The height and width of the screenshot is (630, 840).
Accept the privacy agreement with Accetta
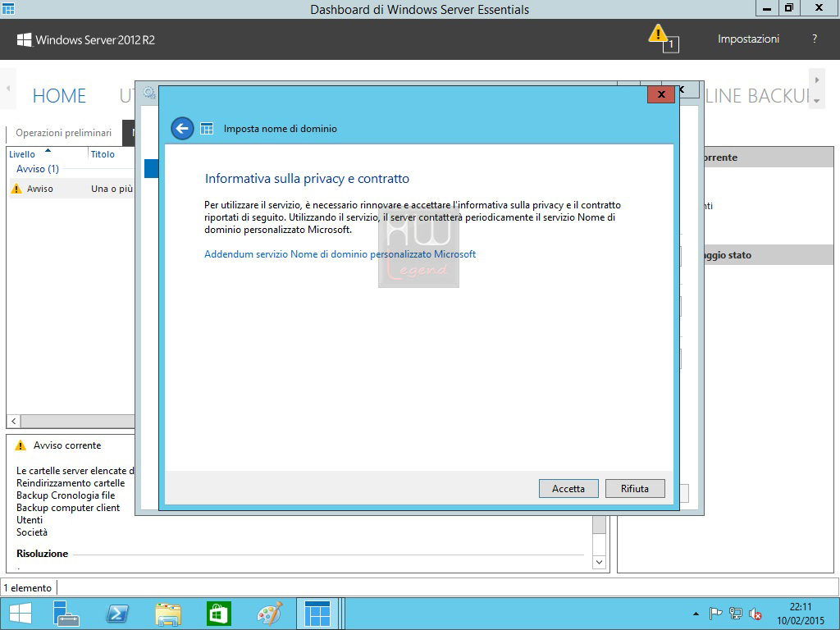(568, 489)
